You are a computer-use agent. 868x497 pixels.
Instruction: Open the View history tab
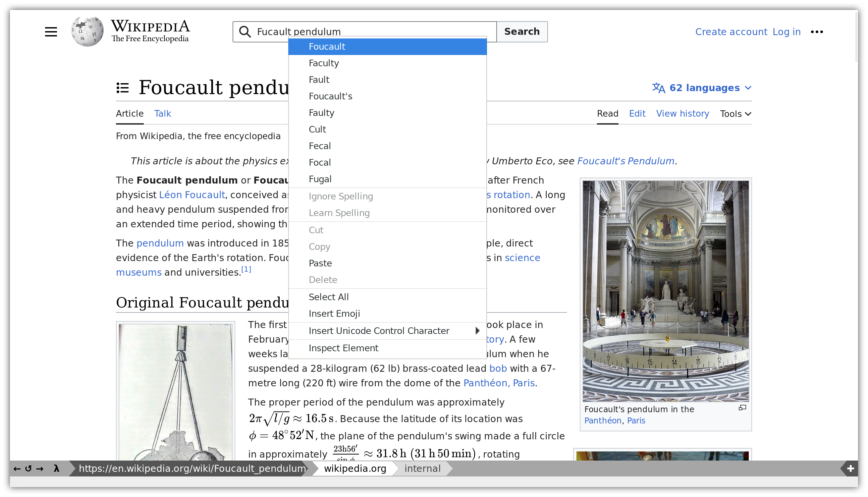tap(682, 114)
